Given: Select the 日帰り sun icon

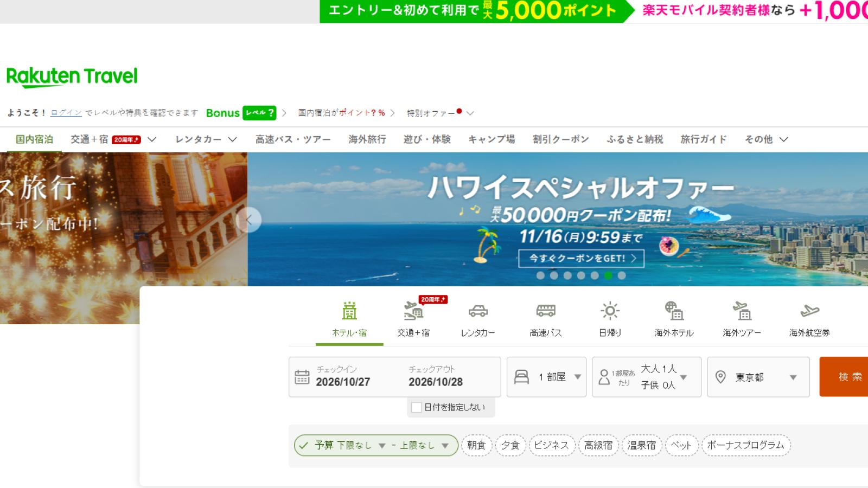Looking at the screenshot, I should click(x=610, y=311).
